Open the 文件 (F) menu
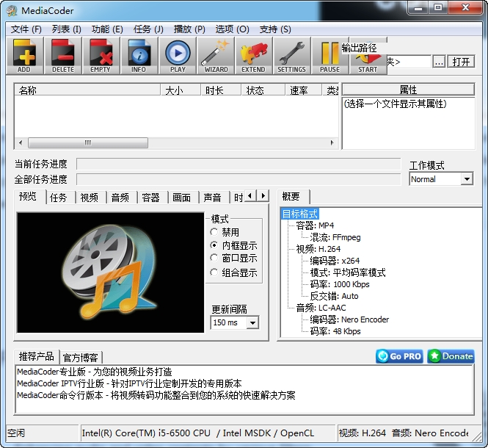Image resolution: width=488 pixels, height=448 pixels. 26,29
